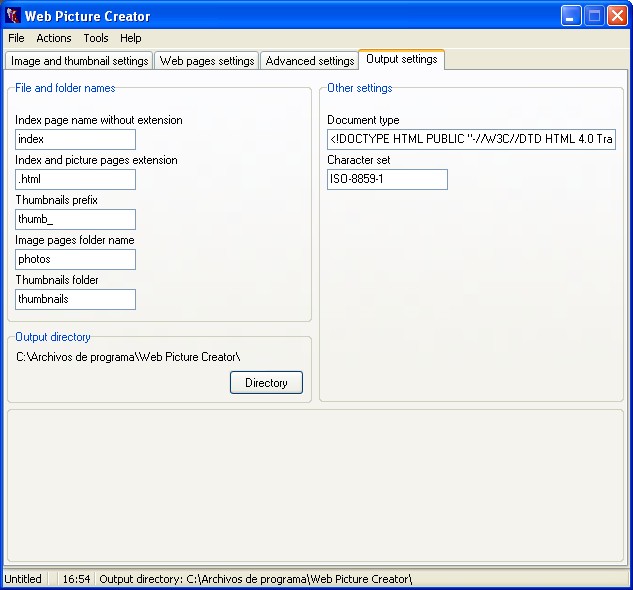This screenshot has width=633, height=590.
Task: Open the Actions menu
Action: coord(54,38)
